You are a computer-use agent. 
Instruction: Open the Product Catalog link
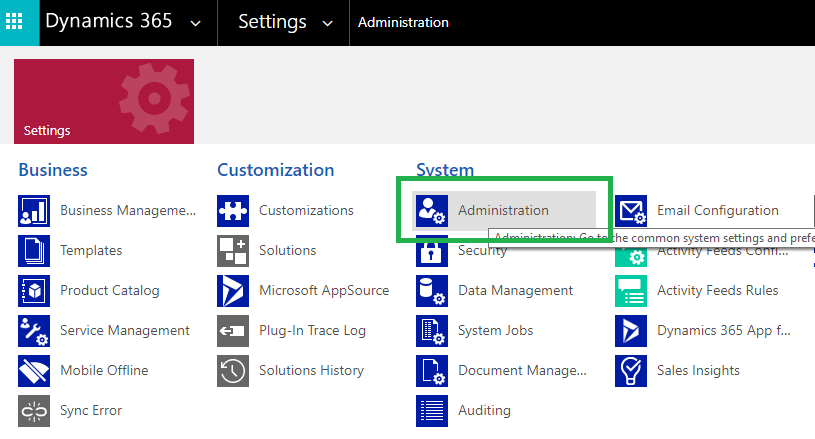click(x=110, y=290)
